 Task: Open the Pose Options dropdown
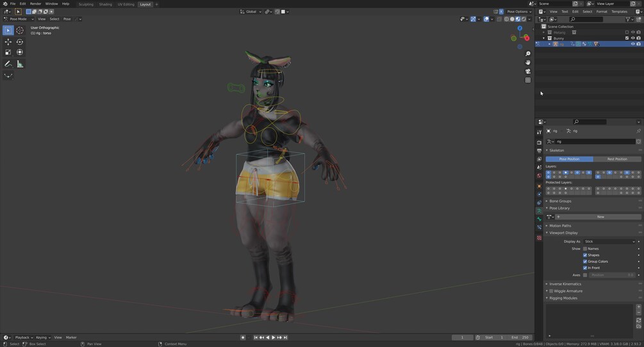tap(519, 12)
